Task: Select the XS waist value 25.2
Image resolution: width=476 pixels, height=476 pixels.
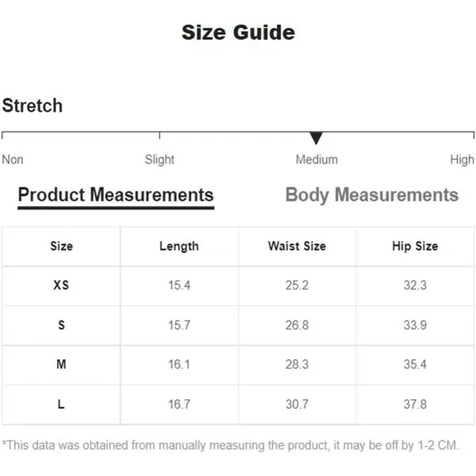Action: click(297, 286)
